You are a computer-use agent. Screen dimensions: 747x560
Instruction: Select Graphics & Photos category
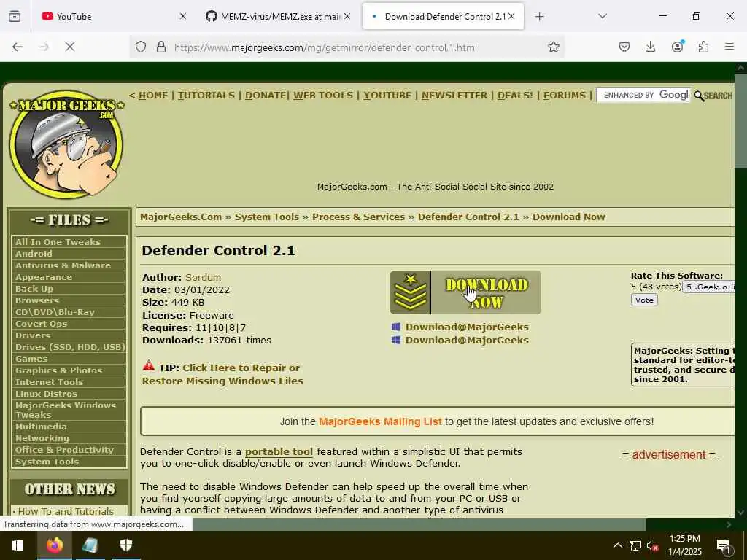58,370
